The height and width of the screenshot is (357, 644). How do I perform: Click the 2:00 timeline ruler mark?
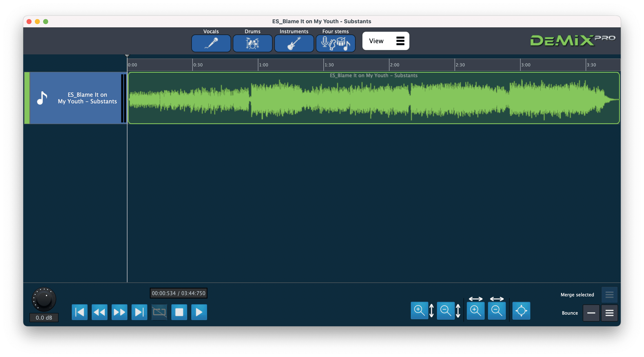click(394, 65)
